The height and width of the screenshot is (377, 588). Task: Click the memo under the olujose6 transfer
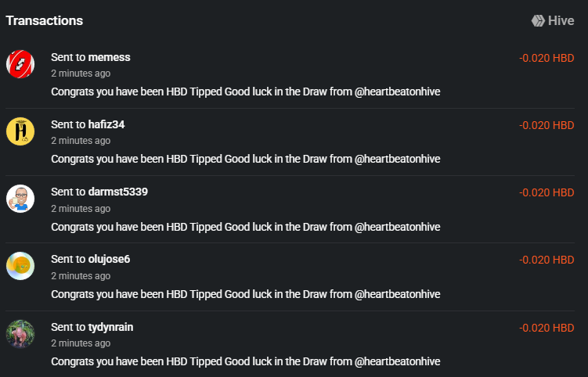(x=246, y=295)
